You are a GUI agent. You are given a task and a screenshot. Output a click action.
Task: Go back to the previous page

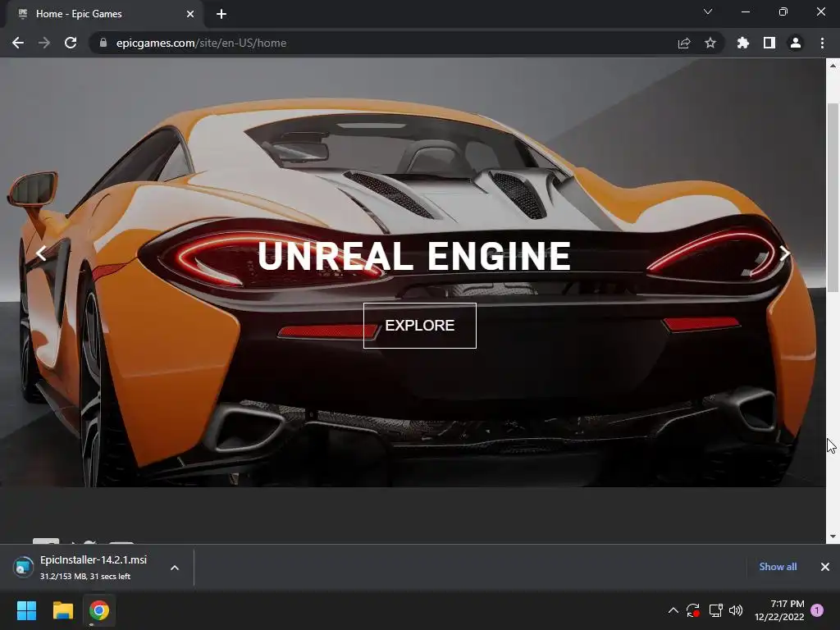tap(18, 43)
